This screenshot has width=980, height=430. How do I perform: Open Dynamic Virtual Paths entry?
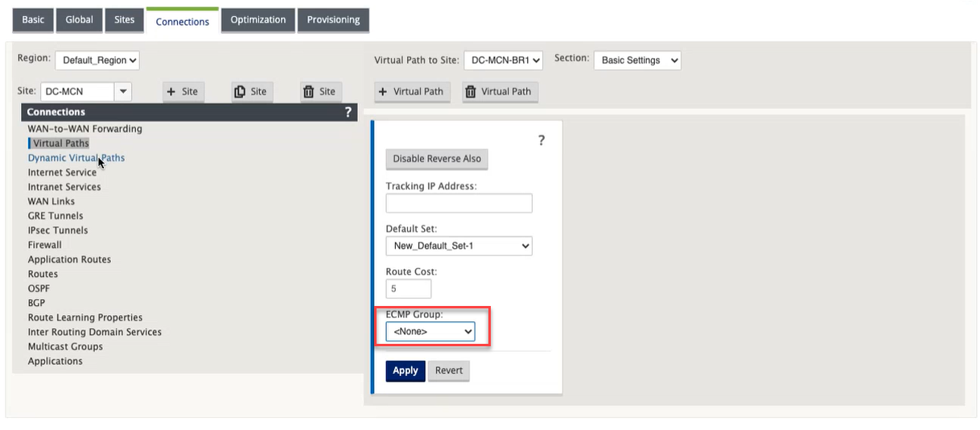point(76,158)
